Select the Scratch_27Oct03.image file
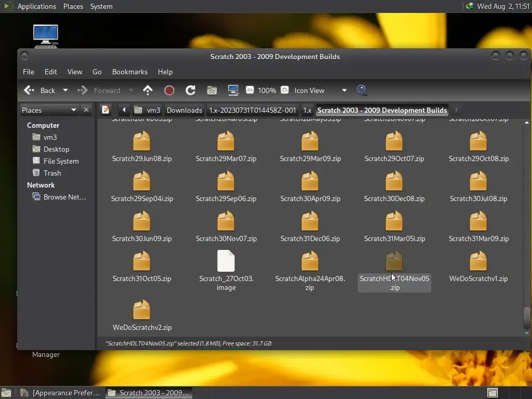Screen dimensions: 532x399 tap(226, 262)
